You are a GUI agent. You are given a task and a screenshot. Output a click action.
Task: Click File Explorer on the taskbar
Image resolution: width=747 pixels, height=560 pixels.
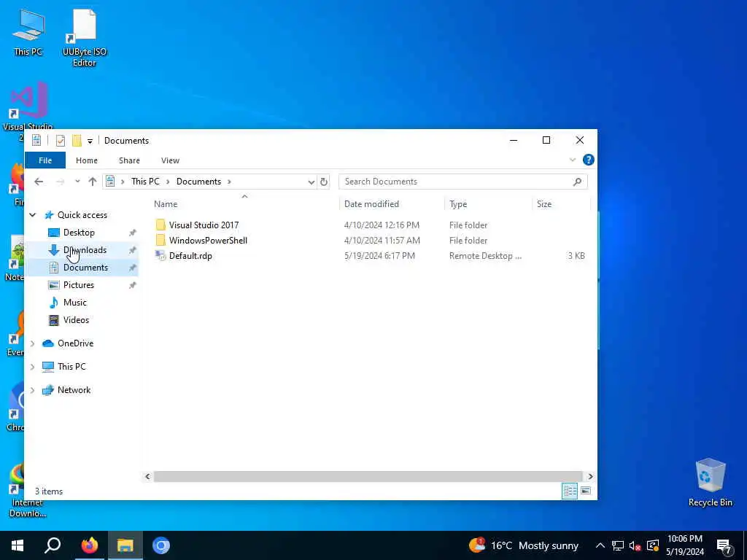(x=125, y=545)
